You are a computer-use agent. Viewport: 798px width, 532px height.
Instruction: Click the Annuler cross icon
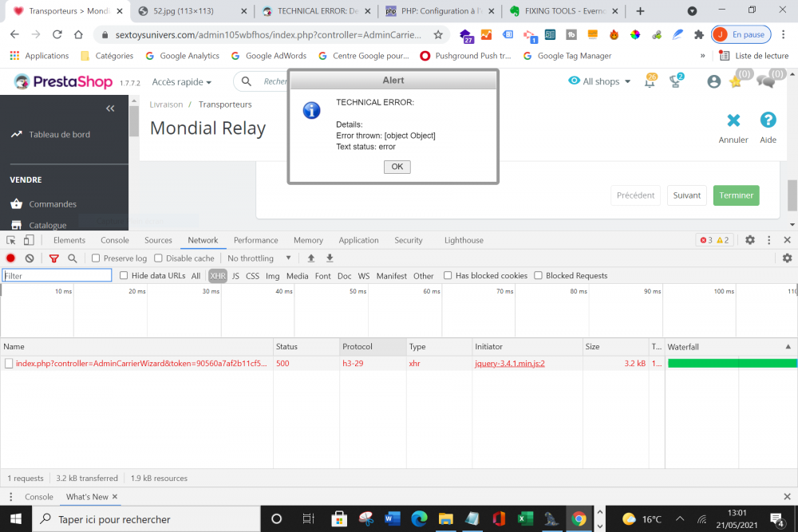click(733, 120)
